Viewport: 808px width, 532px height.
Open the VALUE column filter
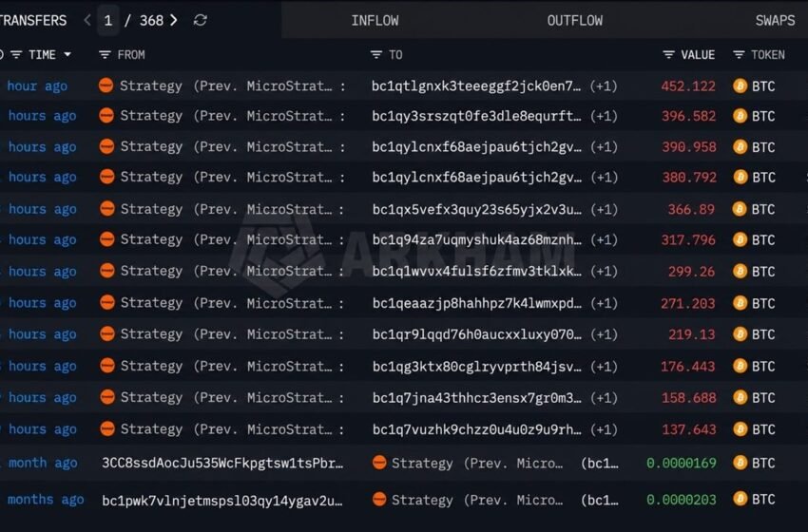[668, 54]
